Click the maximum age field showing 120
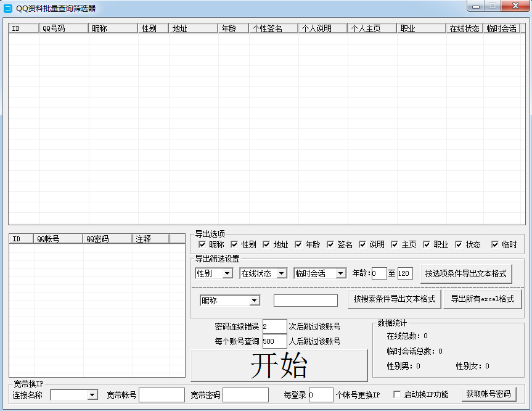This screenshot has width=532, height=411. [405, 273]
